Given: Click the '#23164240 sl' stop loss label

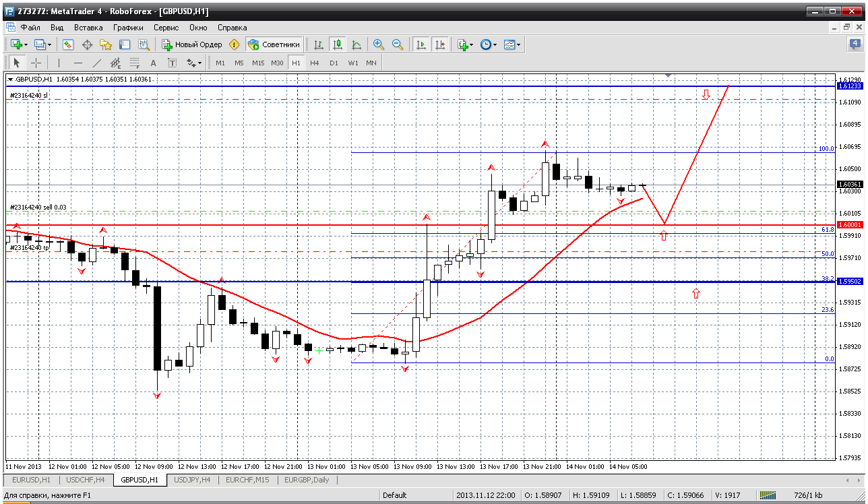Looking at the screenshot, I should (x=28, y=96).
